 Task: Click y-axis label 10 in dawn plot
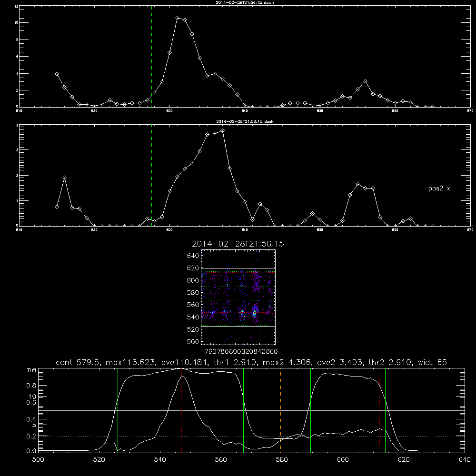pyautogui.click(x=17, y=23)
